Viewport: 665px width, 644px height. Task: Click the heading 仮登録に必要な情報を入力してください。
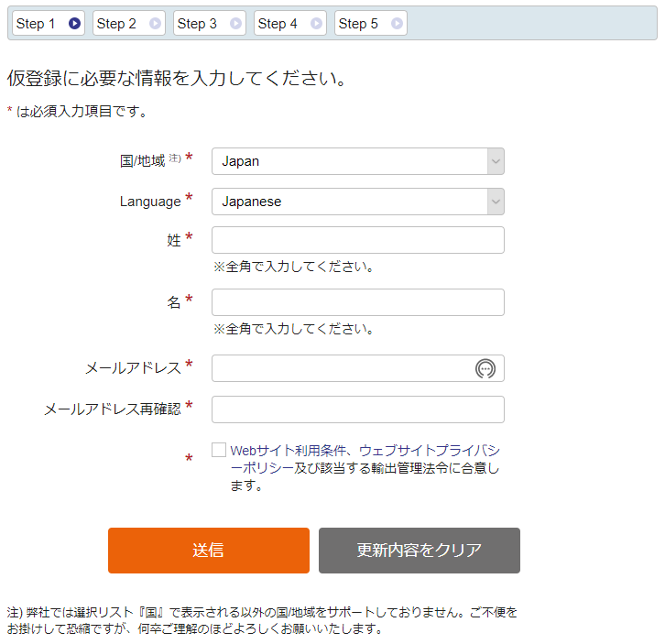[x=178, y=78]
